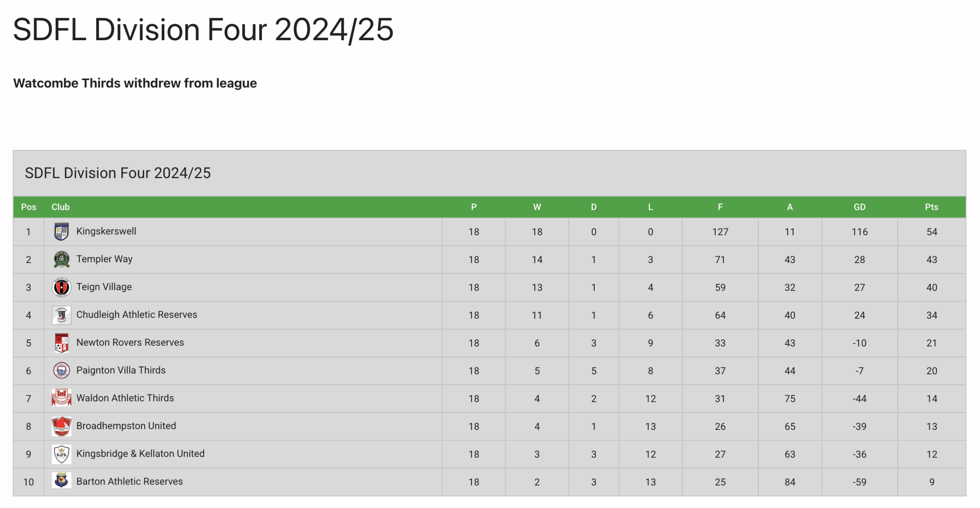Click the Paignton Villa Thirds crest
Screen dimensions: 980x508
61,371
